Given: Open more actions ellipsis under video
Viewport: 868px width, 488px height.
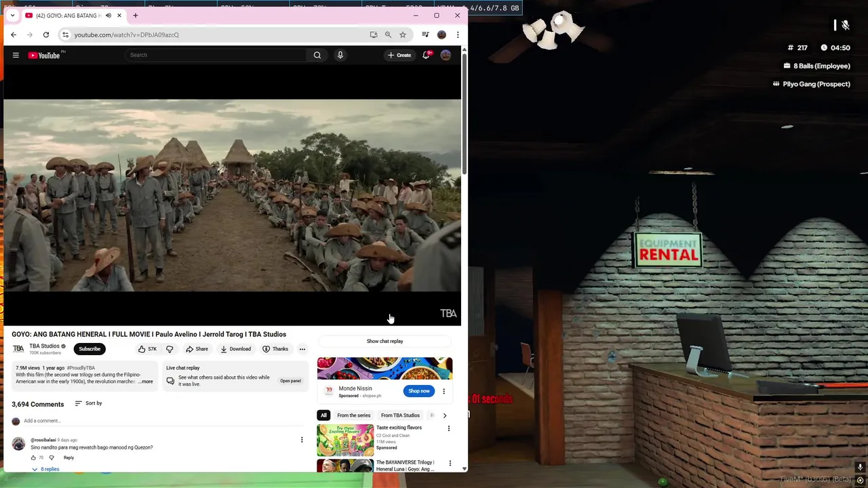Looking at the screenshot, I should point(302,349).
